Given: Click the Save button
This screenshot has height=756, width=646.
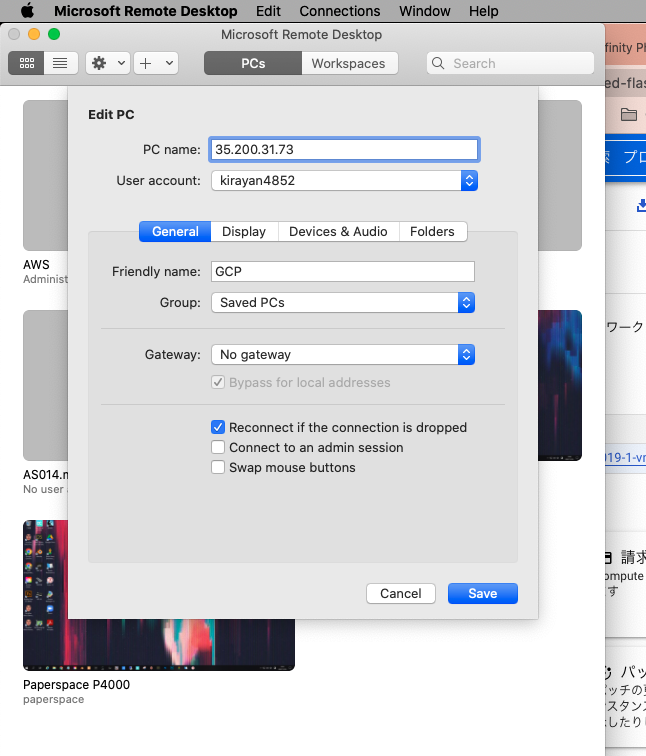Looking at the screenshot, I should (x=483, y=593).
